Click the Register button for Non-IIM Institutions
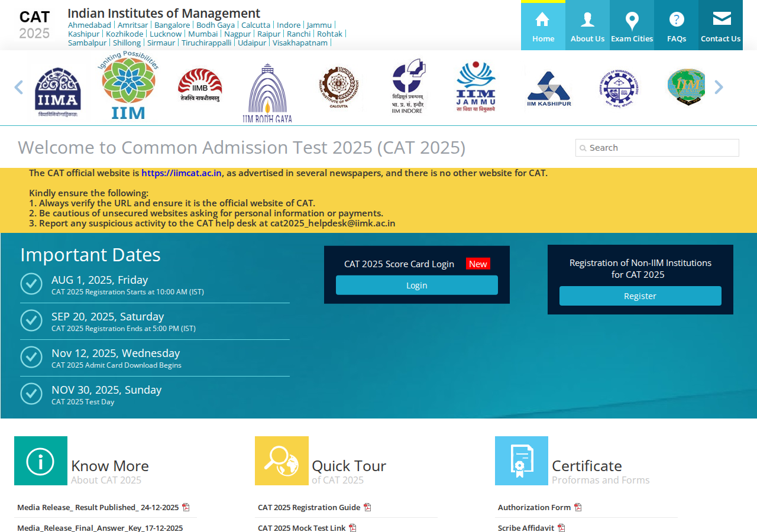757x532 pixels. [x=640, y=296]
